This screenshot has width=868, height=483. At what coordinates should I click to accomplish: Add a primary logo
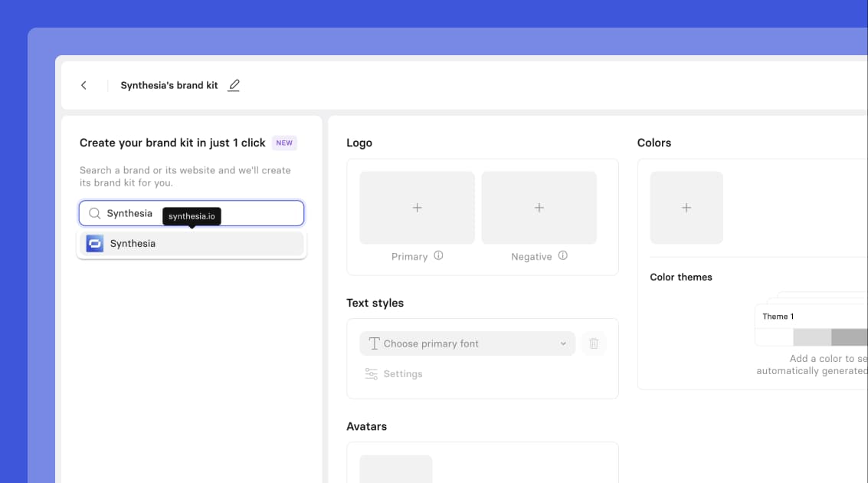(418, 208)
